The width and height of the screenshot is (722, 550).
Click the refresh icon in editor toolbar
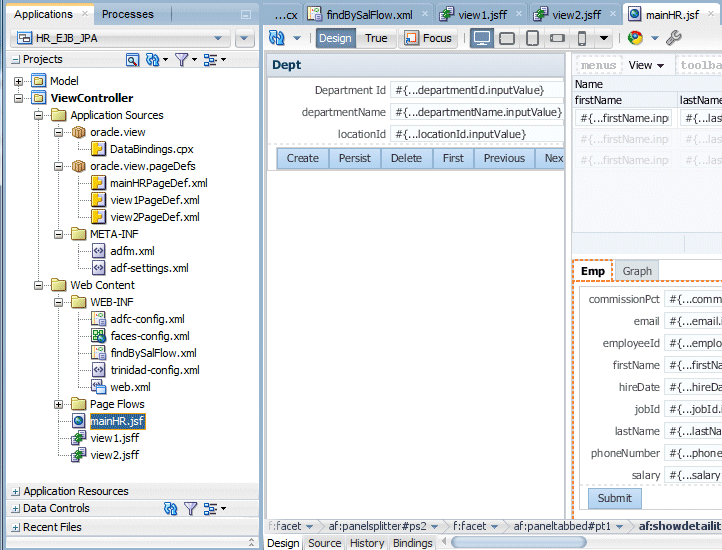coord(277,38)
